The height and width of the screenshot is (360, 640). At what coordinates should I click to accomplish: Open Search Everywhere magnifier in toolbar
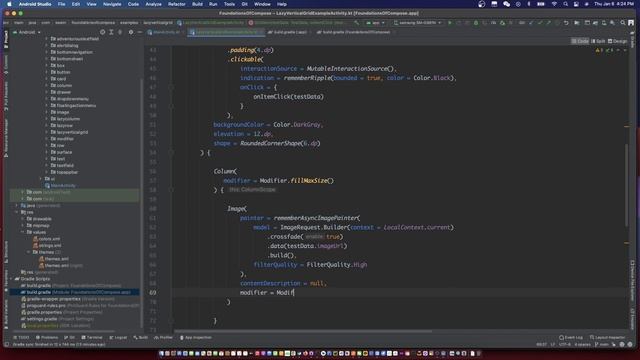(623, 23)
